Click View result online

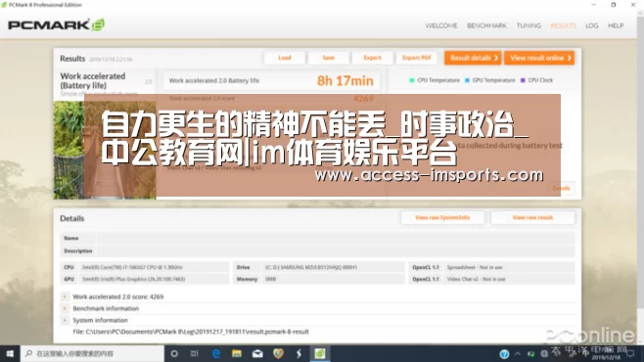(x=539, y=58)
